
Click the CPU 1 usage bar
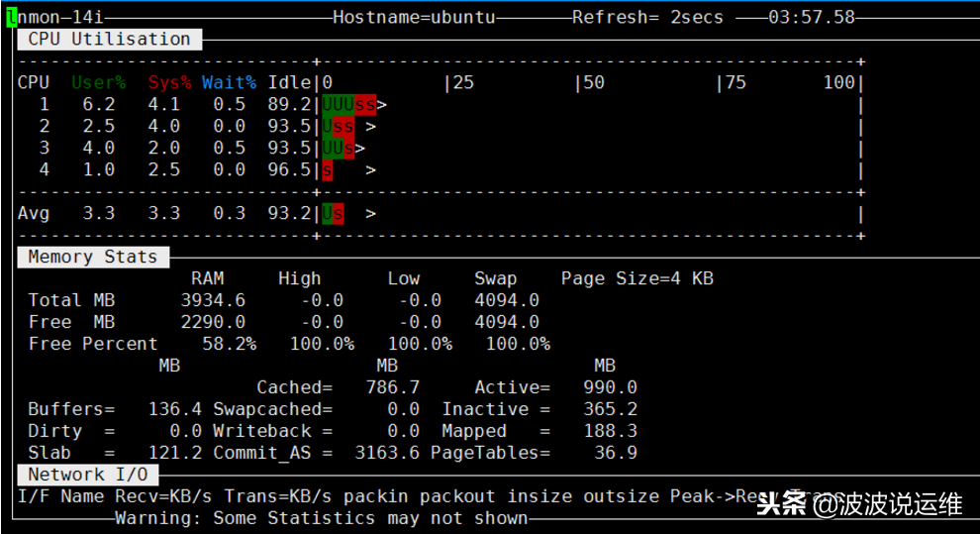[x=348, y=104]
